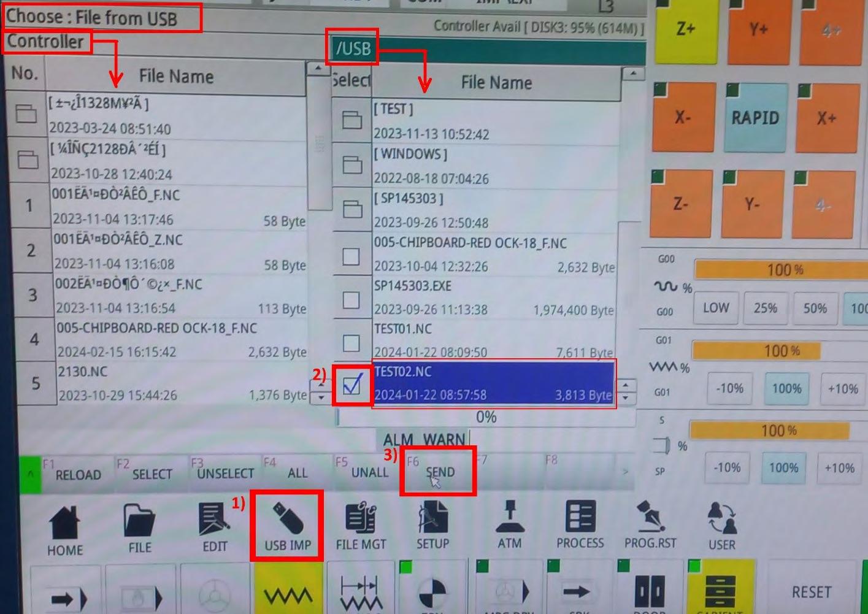868x614 pixels.
Task: Click the G01 100% override bar
Action: coord(756,350)
